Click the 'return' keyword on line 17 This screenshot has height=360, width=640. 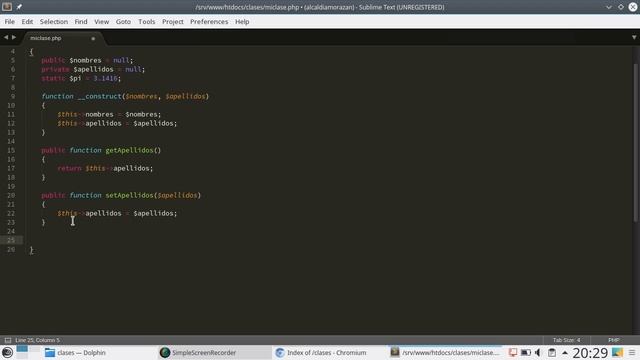click(69, 168)
